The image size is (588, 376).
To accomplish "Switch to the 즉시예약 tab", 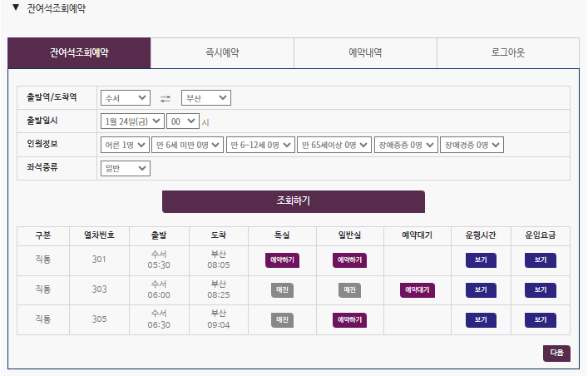I will click(x=222, y=52).
